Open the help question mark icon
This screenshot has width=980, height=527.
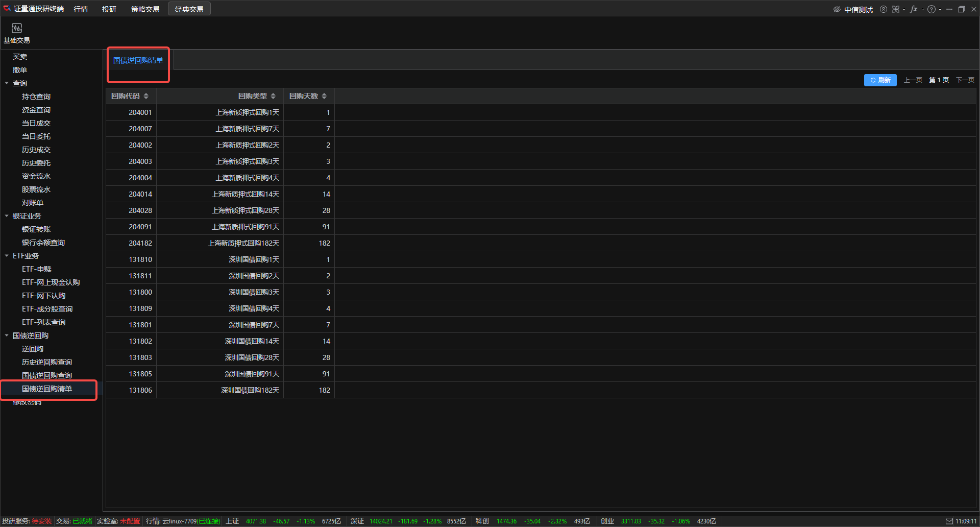pos(931,9)
